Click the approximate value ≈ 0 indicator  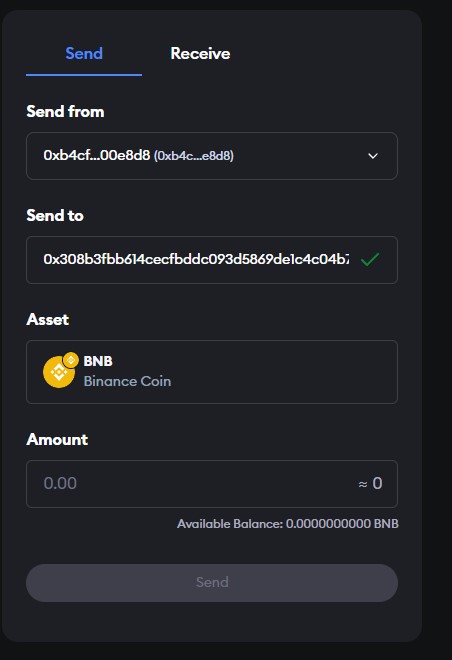(x=370, y=483)
